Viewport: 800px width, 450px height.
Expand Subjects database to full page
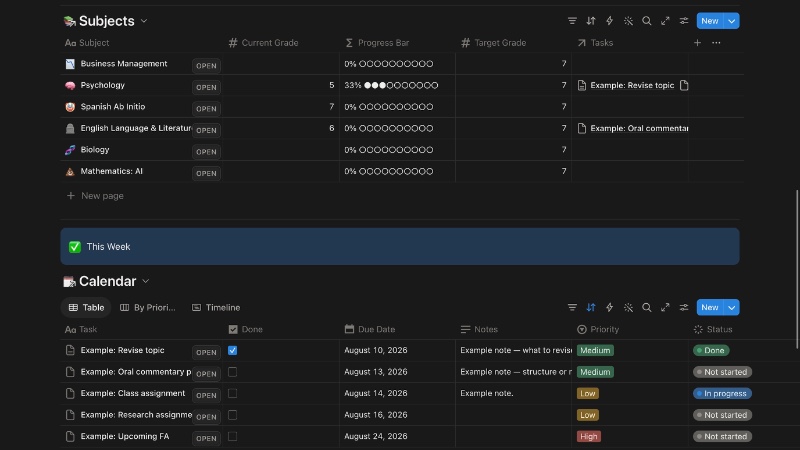[x=665, y=21]
